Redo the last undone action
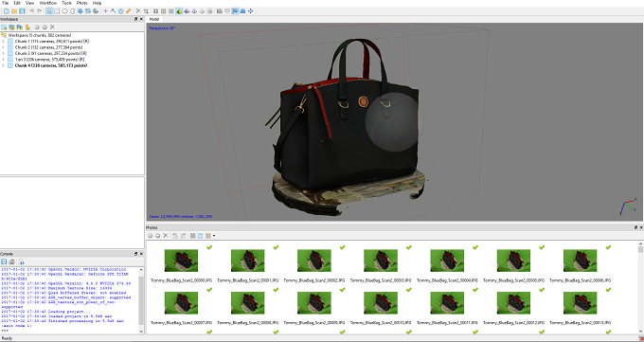Screen dimensions: 644x342 coord(40,11)
